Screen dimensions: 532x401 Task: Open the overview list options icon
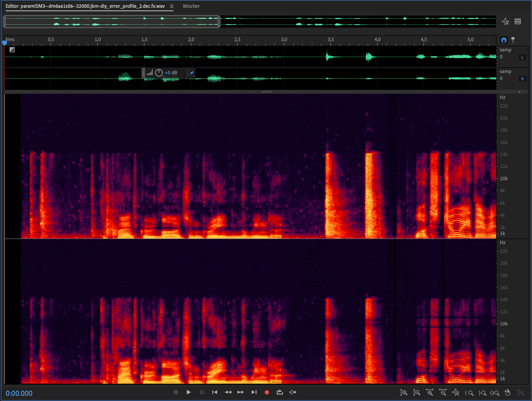click(518, 21)
